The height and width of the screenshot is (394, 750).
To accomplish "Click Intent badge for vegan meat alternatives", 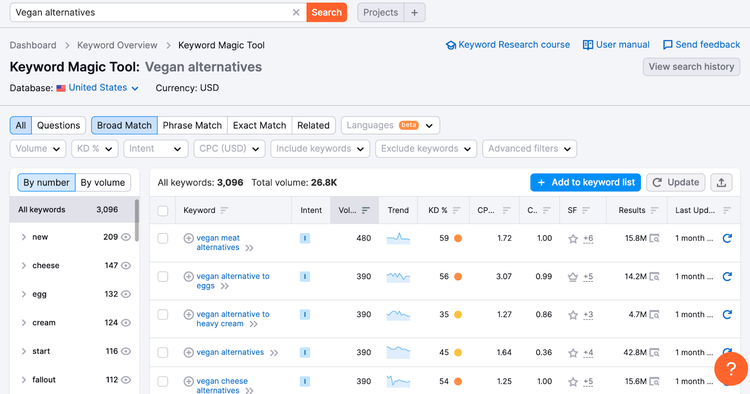I will point(305,238).
